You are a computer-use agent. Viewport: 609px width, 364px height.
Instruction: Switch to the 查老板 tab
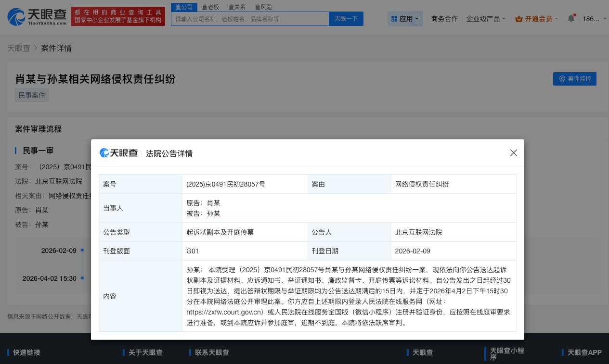pos(210,7)
